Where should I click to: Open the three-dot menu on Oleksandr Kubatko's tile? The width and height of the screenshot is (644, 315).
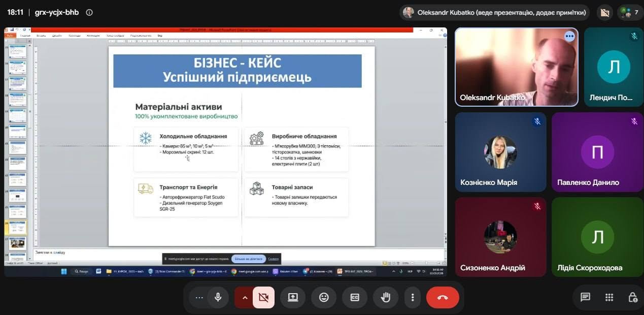click(x=569, y=36)
